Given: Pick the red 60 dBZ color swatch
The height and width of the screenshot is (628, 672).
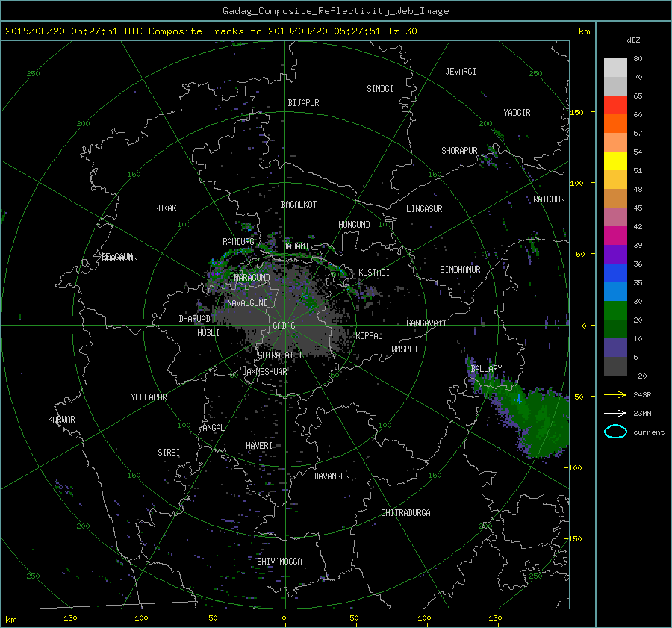Looking at the screenshot, I should [x=615, y=105].
